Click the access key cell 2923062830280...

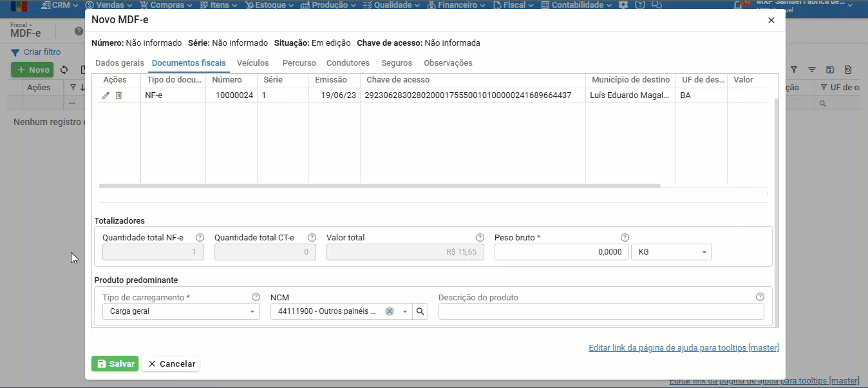tap(473, 95)
